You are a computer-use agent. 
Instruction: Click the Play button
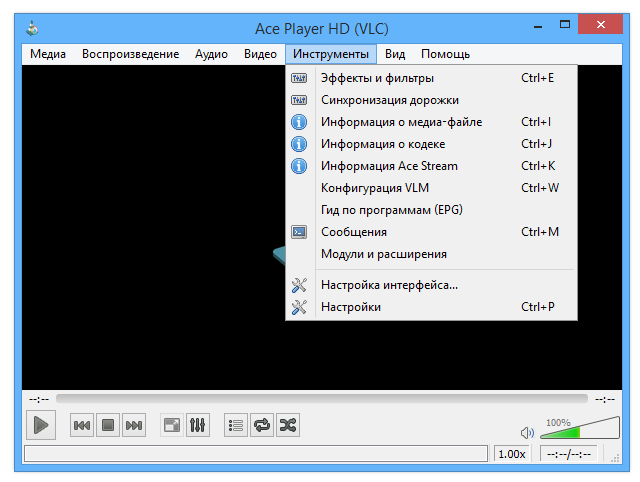point(41,425)
